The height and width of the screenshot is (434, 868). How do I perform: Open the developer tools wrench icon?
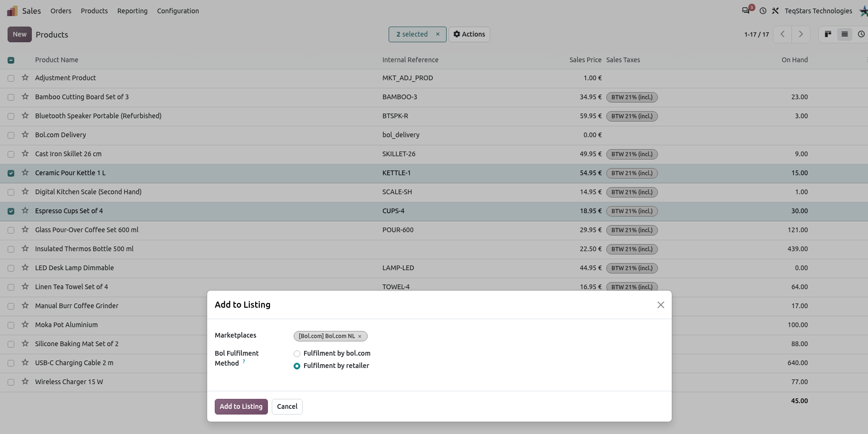pos(775,11)
